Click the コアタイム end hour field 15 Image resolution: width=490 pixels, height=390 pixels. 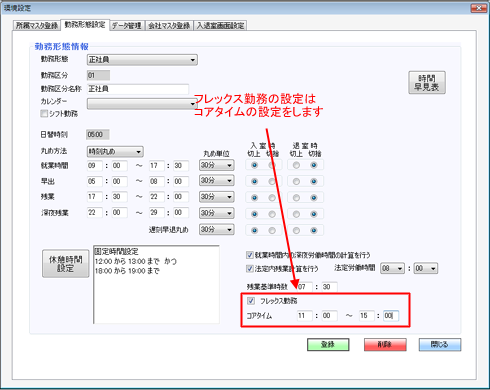[367, 316]
